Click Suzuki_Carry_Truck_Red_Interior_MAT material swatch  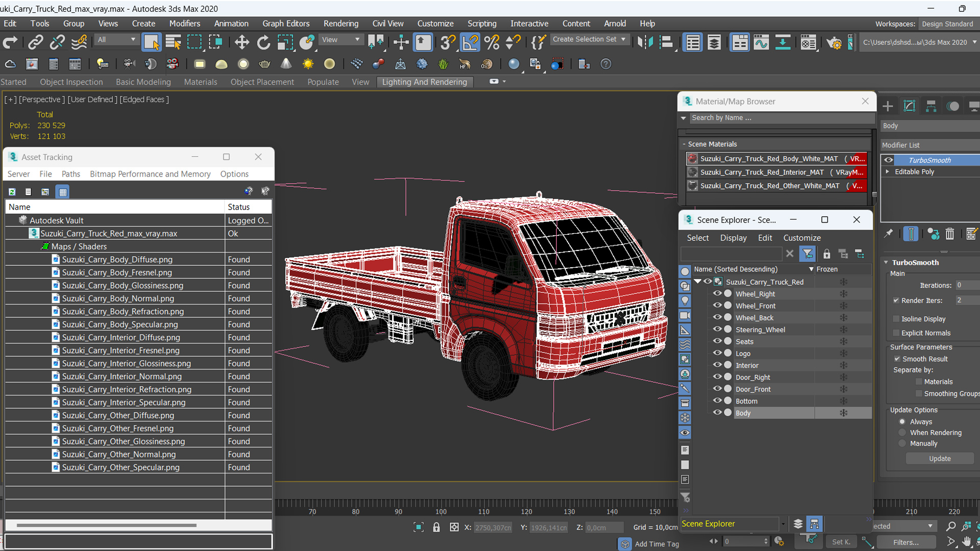(x=692, y=172)
